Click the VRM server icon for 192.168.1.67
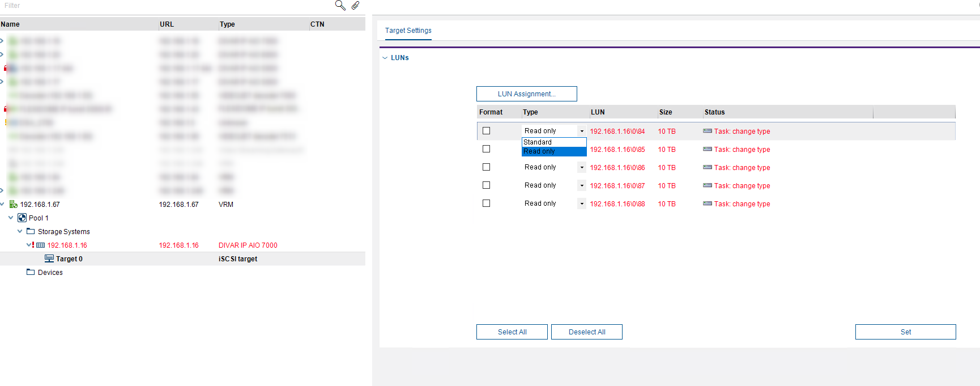Image resolution: width=980 pixels, height=386 pixels. 13,205
